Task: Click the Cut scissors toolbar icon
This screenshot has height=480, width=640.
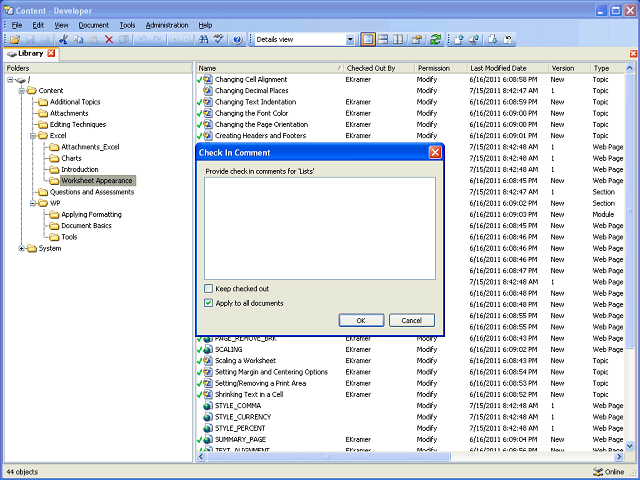Action: [x=63, y=40]
